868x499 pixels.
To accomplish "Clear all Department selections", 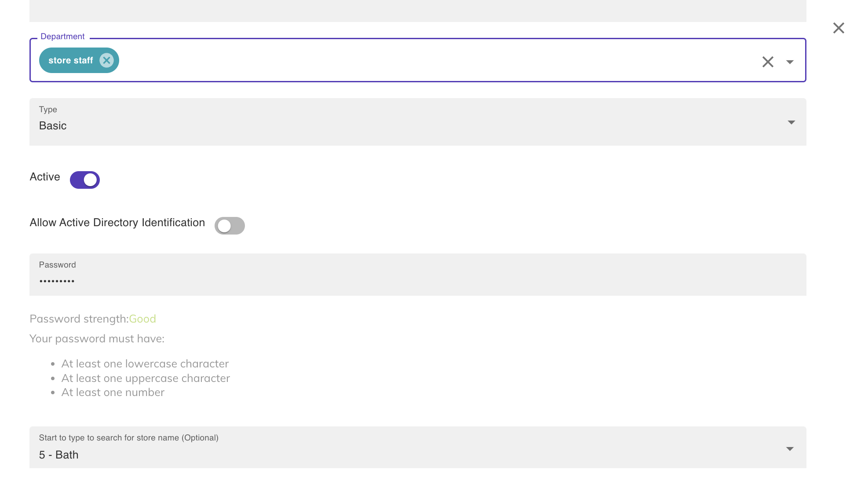I will click(768, 62).
